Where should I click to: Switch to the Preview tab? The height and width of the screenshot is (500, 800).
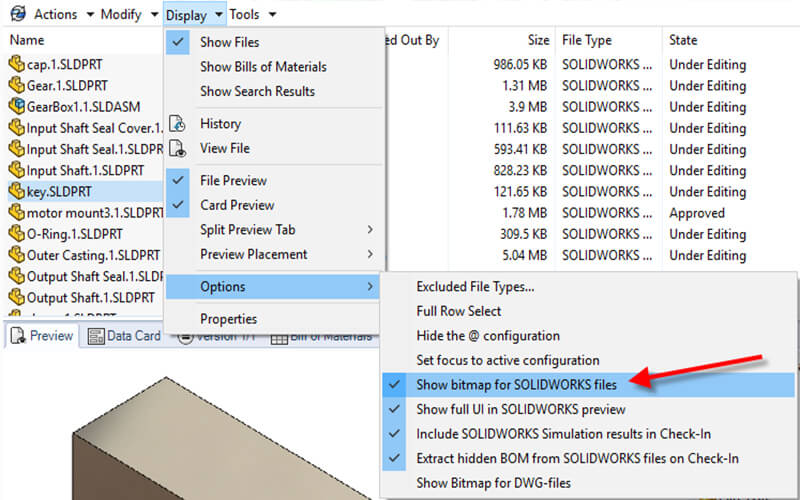coord(42,336)
